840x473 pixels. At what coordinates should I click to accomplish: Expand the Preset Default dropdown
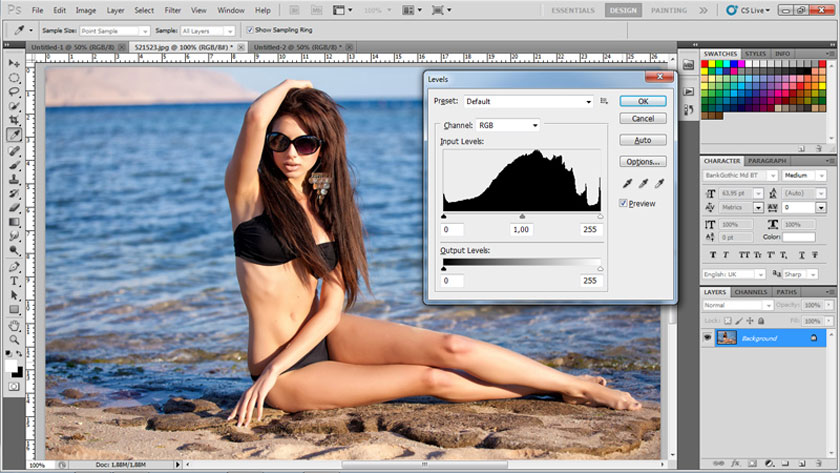pyautogui.click(x=528, y=101)
